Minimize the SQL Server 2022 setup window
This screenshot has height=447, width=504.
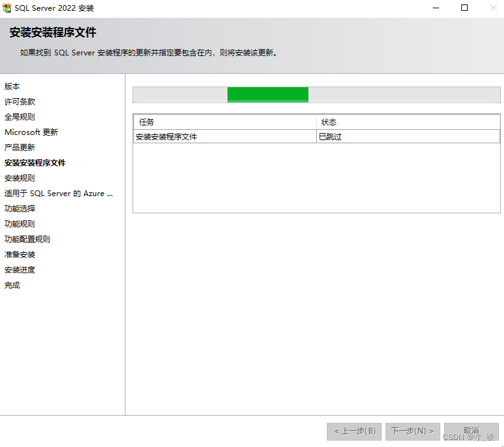(436, 8)
